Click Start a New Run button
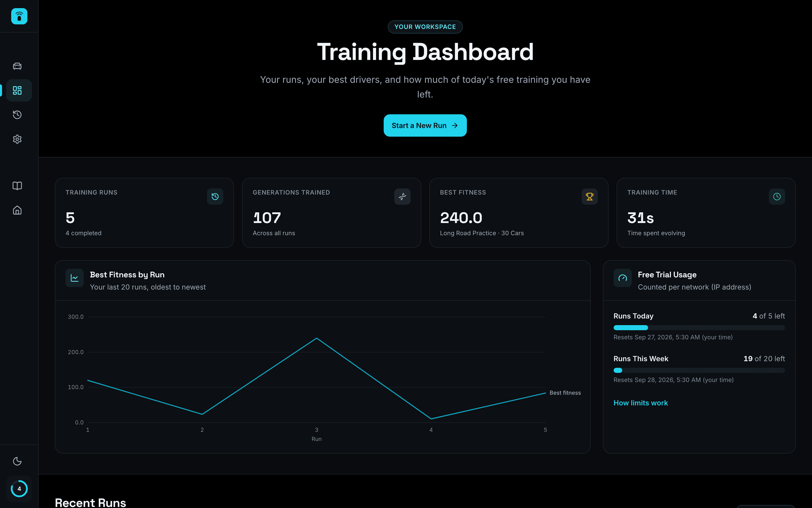Screen dimensions: 812x508 (x=425, y=125)
